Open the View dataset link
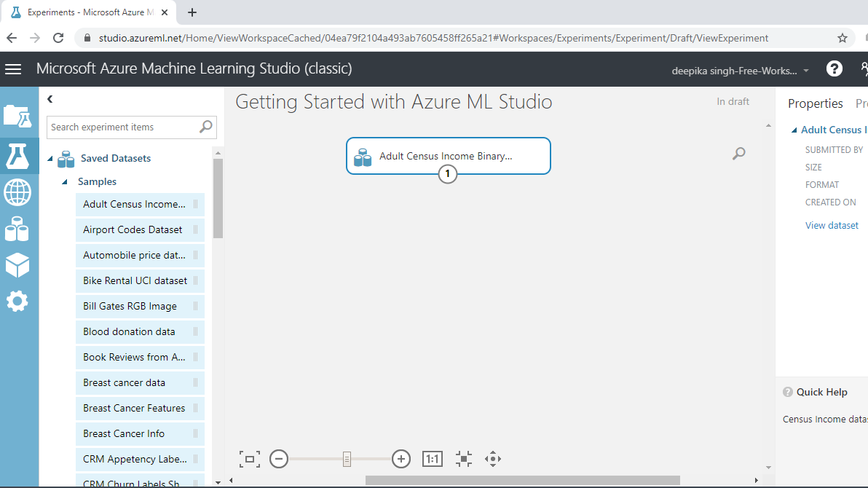868x488 pixels. point(832,226)
